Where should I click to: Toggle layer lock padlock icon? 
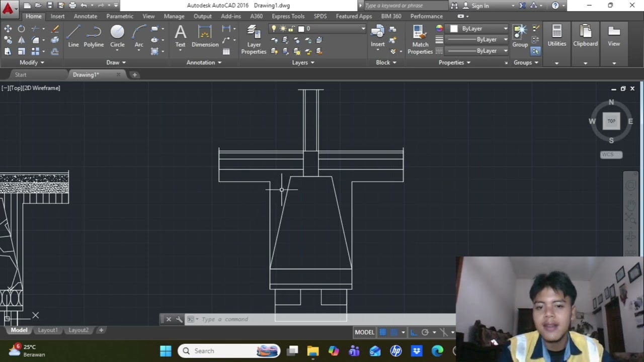coord(291,29)
